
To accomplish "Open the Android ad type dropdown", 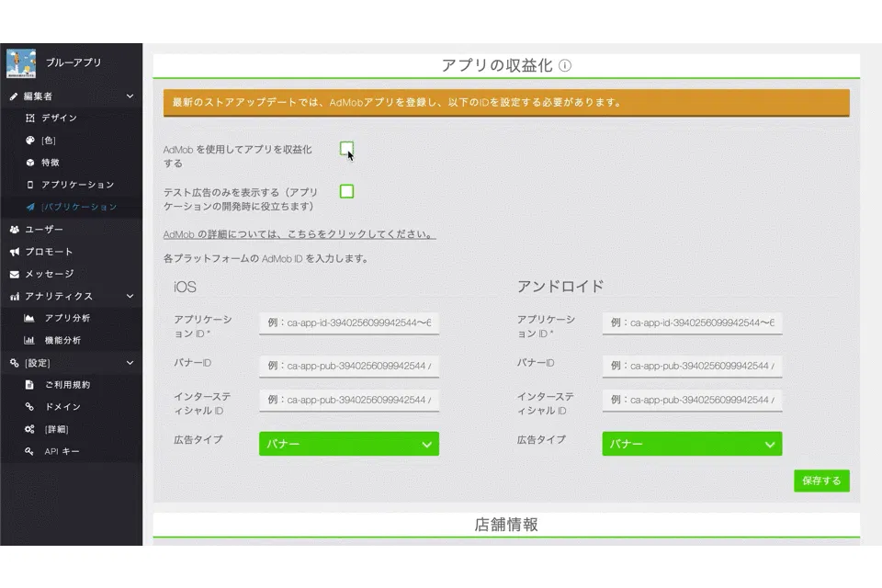I will (x=692, y=444).
